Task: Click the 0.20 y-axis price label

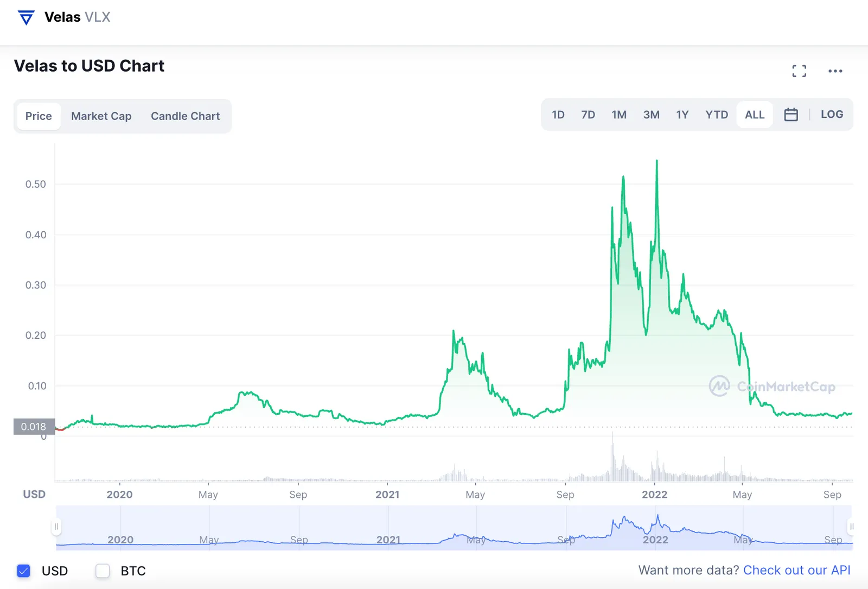Action: coord(36,335)
